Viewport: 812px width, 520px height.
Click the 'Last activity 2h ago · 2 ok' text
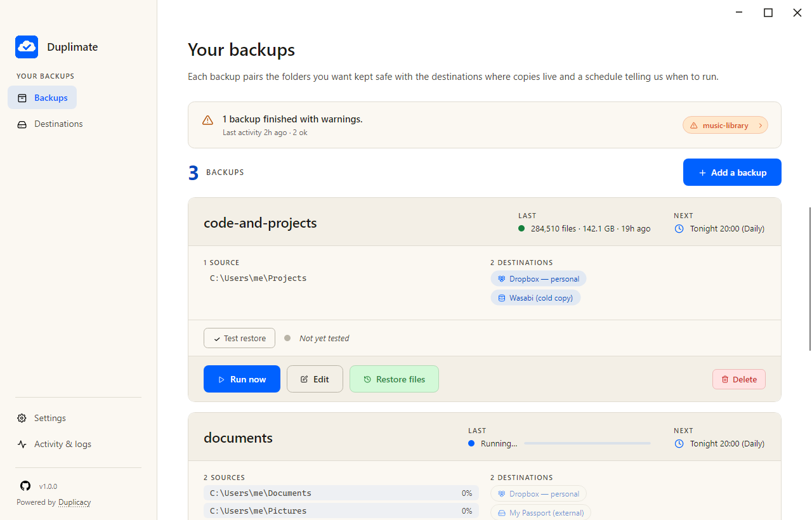[265, 133]
